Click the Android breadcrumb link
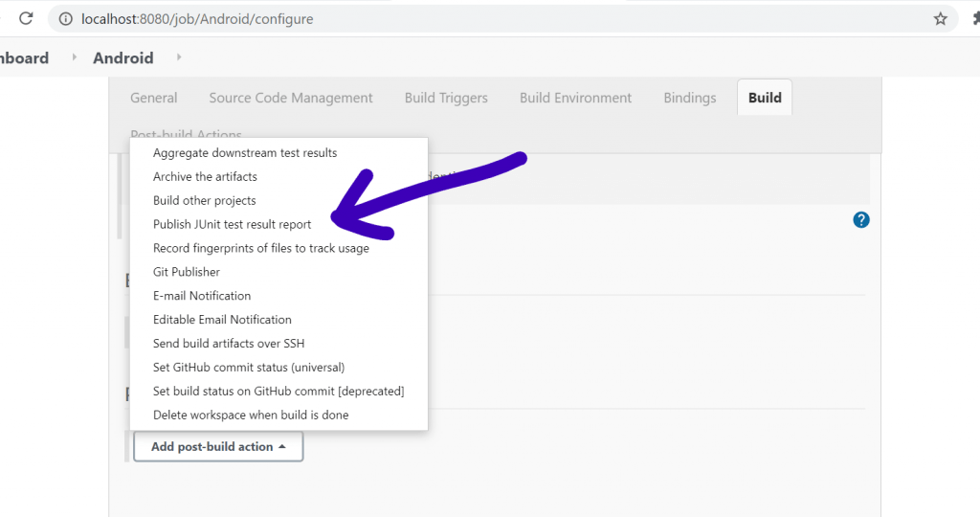The image size is (980, 517). coord(122,58)
